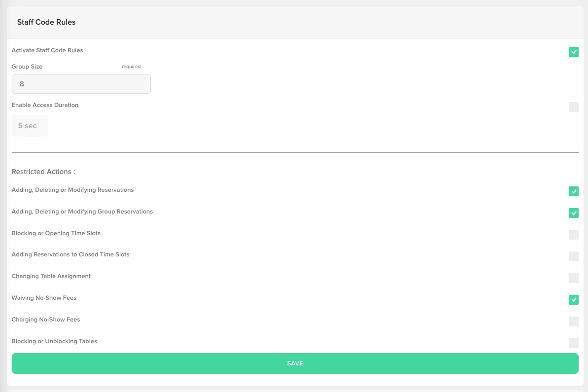Check Adding Reservations to Closed Time Slots box
The image size is (588, 392).
coord(573,256)
